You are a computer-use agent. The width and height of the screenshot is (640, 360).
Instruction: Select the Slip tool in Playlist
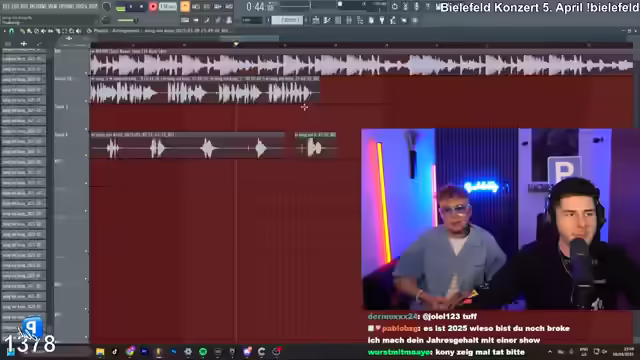[50, 31]
